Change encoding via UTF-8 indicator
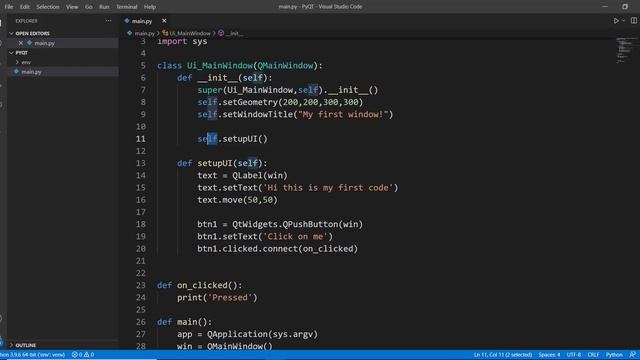Screen dimensions: 640x360 click(x=573, y=355)
